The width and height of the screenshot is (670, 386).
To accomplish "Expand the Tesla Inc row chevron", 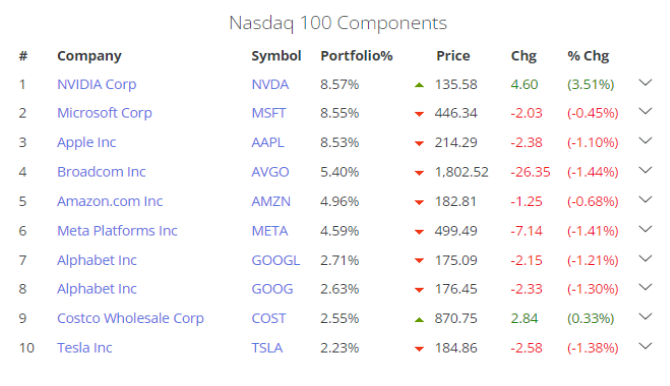I will (x=645, y=346).
